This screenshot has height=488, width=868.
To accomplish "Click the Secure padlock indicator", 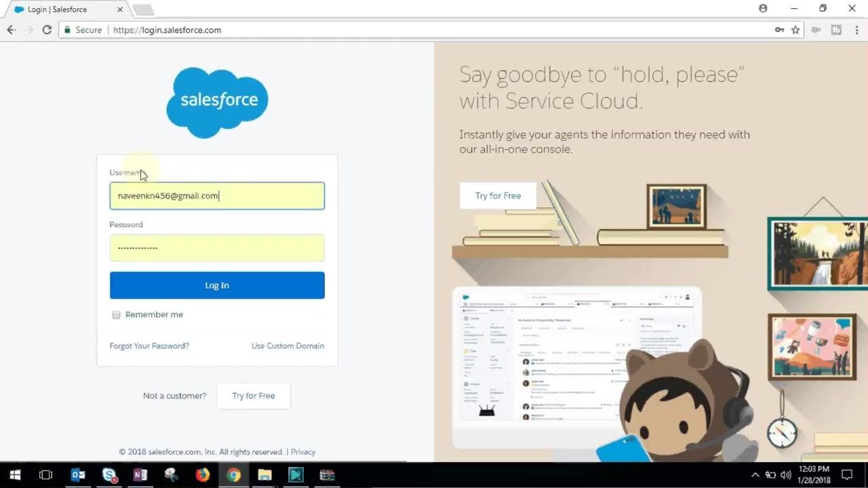I will click(83, 30).
